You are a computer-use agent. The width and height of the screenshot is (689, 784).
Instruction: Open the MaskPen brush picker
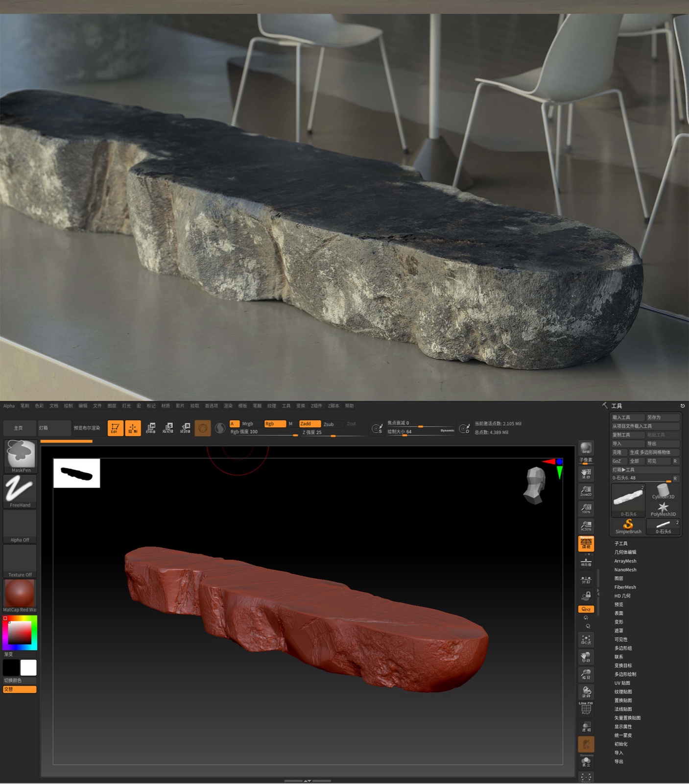(x=20, y=456)
